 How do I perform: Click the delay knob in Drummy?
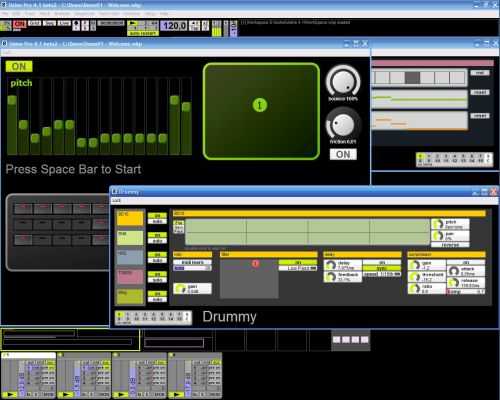click(x=331, y=265)
